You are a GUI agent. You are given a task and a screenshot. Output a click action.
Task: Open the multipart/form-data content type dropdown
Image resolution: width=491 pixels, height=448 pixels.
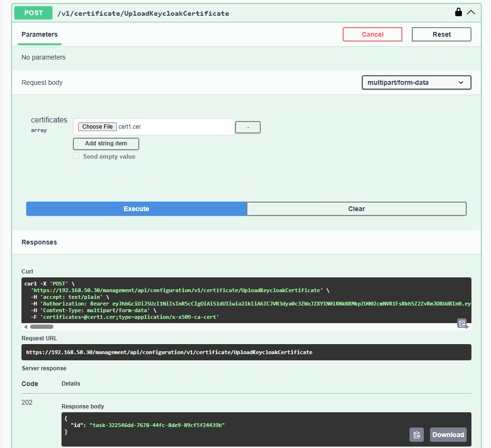coord(416,82)
